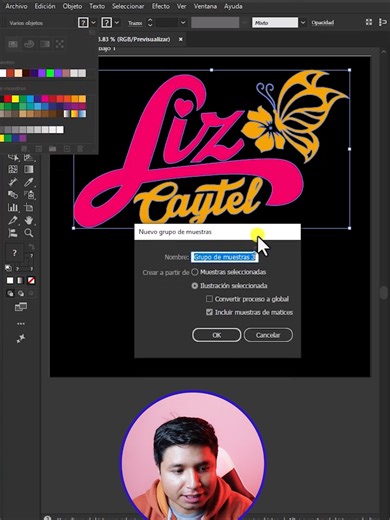
Task: Adjust Trazo stepper arrows
Action: point(150,23)
